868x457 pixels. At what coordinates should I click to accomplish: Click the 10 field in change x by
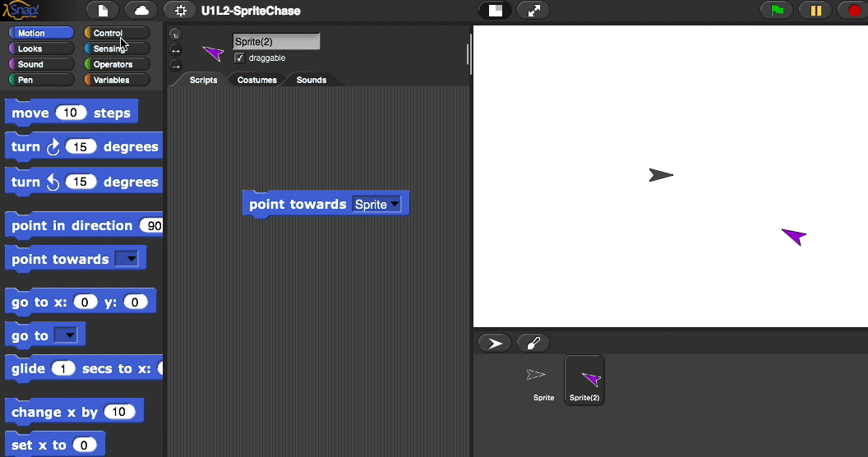pyautogui.click(x=119, y=412)
